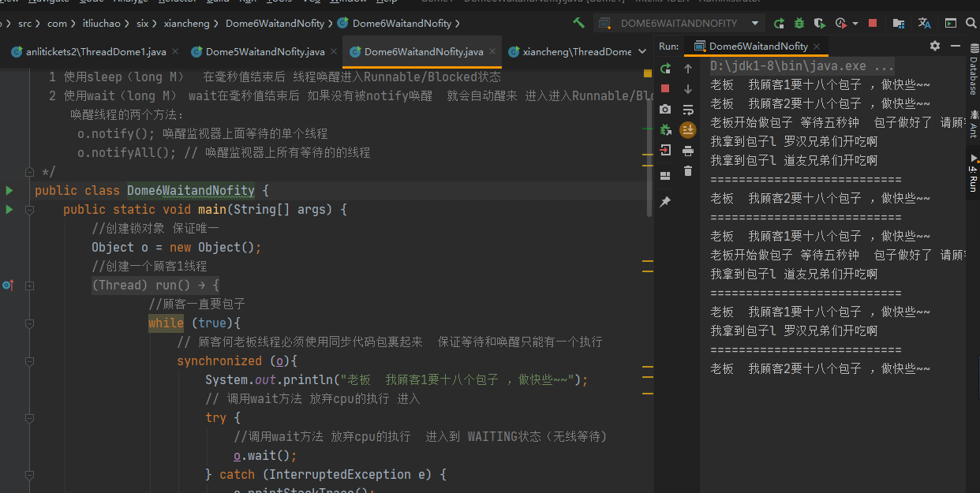
Task: Pin the Run tab with the pin icon
Action: point(665,202)
